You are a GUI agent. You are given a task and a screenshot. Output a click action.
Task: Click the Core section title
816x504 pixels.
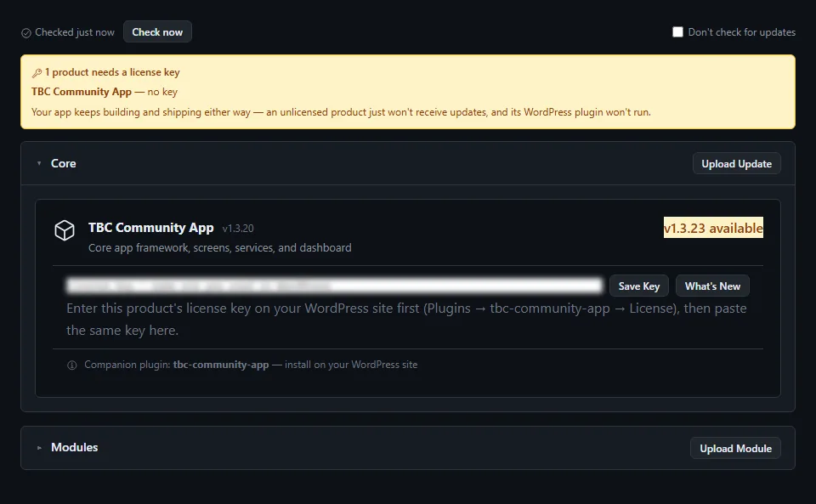click(x=64, y=163)
